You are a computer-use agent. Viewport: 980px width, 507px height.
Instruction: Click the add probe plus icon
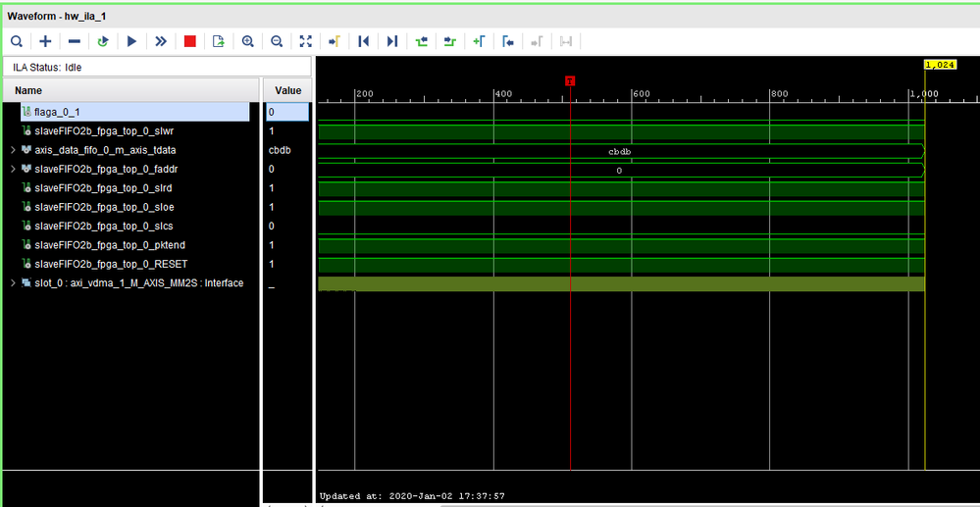45,41
